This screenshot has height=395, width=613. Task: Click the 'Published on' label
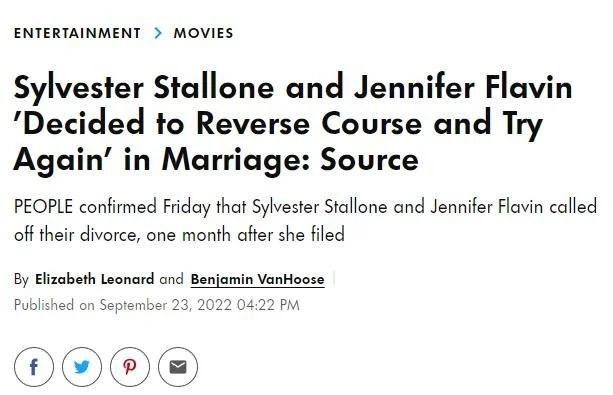coord(54,305)
